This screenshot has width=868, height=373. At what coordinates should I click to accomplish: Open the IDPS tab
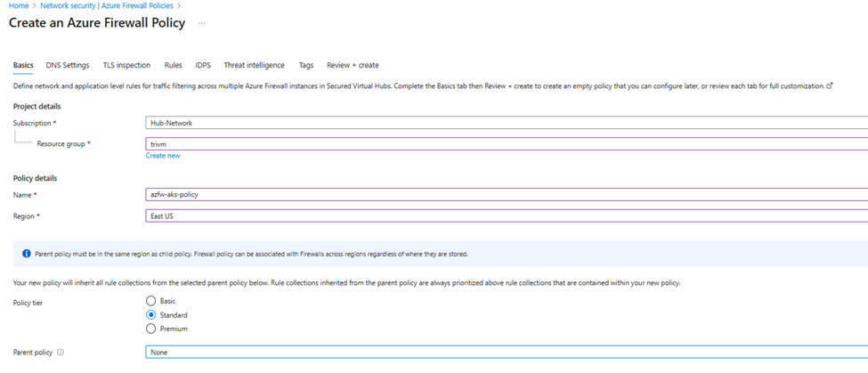coord(203,65)
